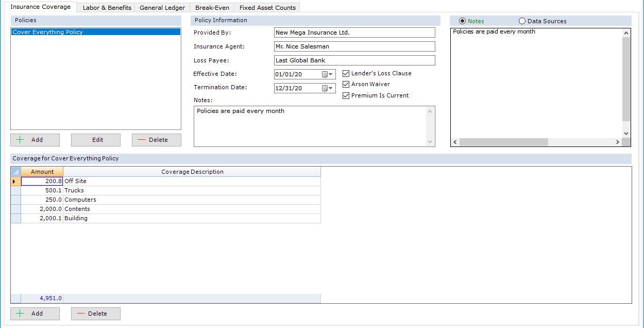
Task: Click the row indicator arrow for Off Site
Action: 15,182
